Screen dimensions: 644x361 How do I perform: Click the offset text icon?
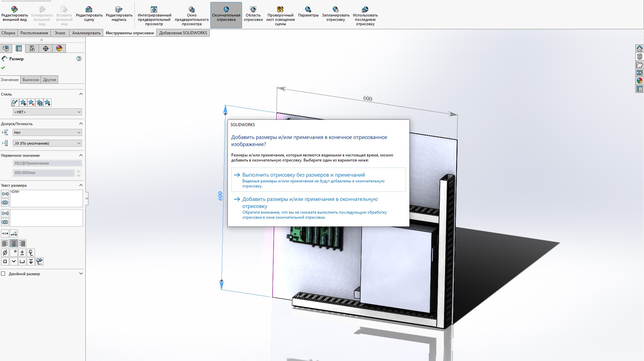coord(14,233)
